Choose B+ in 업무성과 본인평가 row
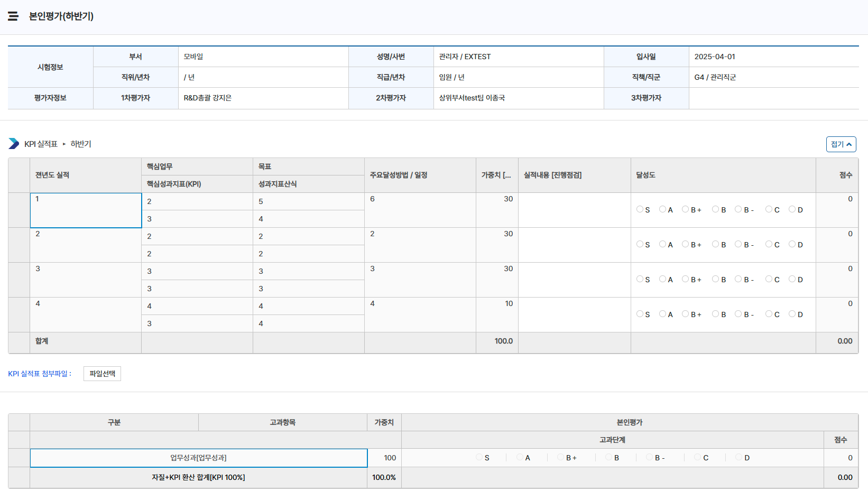Viewport: 868px width, 491px height. pyautogui.click(x=560, y=457)
